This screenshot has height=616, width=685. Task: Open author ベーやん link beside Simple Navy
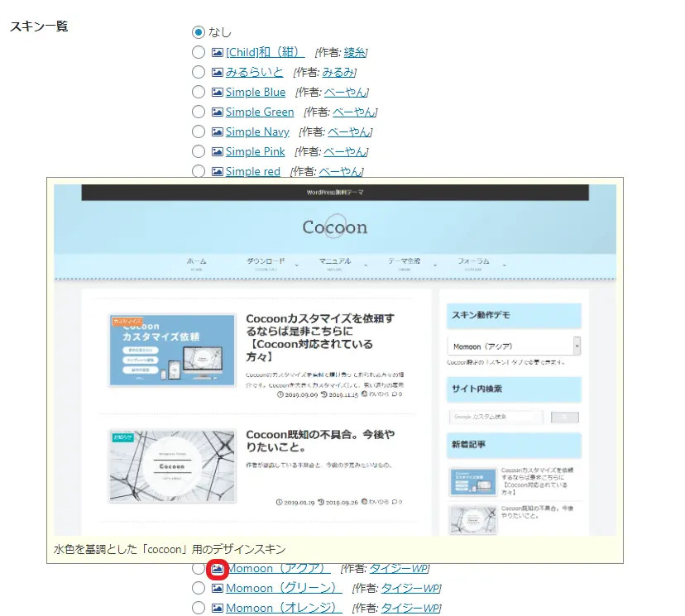[x=349, y=131]
